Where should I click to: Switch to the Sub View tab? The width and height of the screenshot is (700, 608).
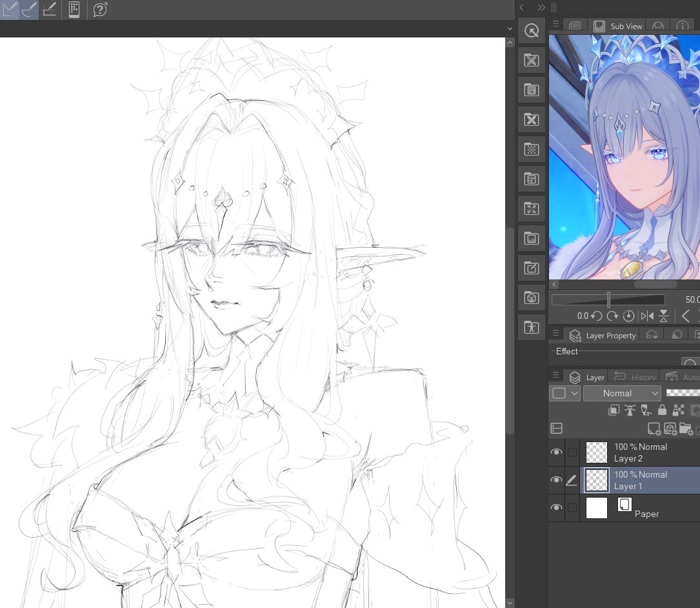tap(618, 26)
